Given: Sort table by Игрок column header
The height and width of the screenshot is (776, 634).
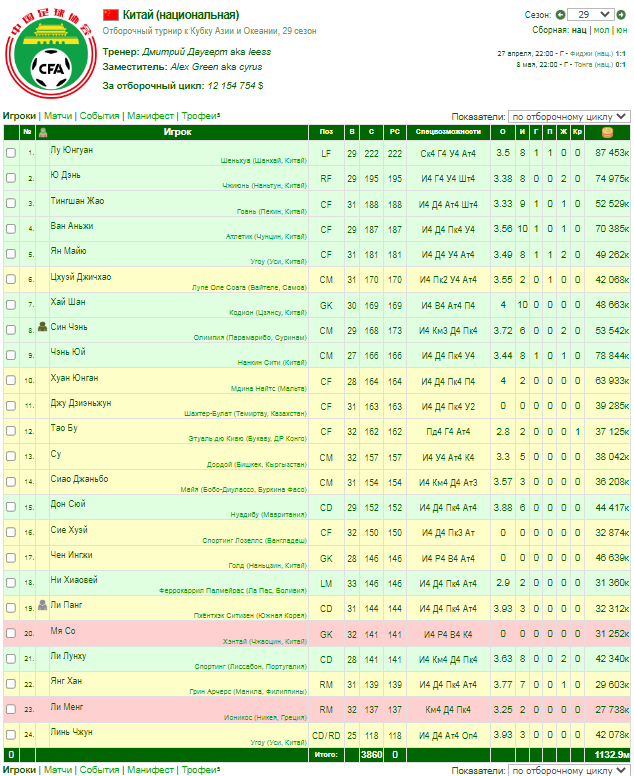Looking at the screenshot, I should (178, 132).
